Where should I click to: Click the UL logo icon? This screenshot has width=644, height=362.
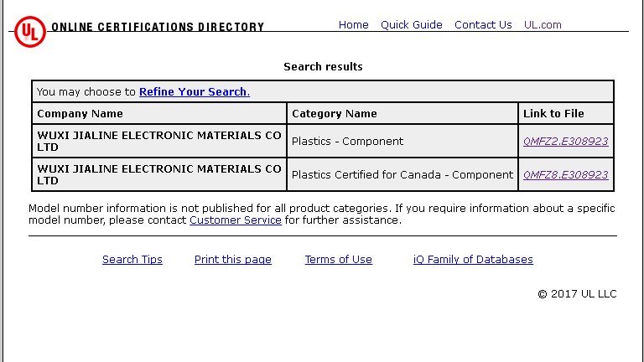click(30, 32)
